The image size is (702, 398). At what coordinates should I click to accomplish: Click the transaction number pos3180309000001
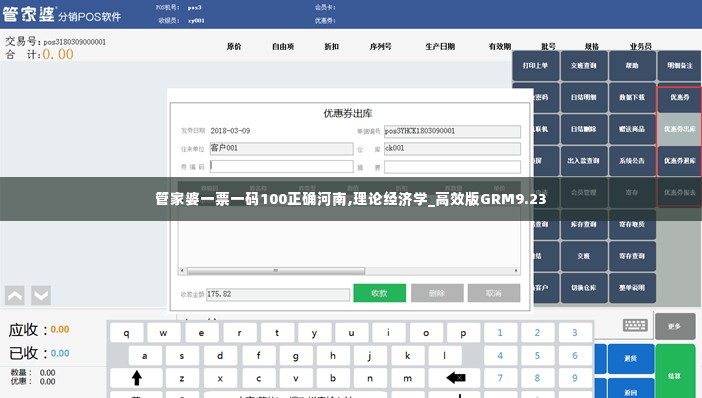pos(75,42)
